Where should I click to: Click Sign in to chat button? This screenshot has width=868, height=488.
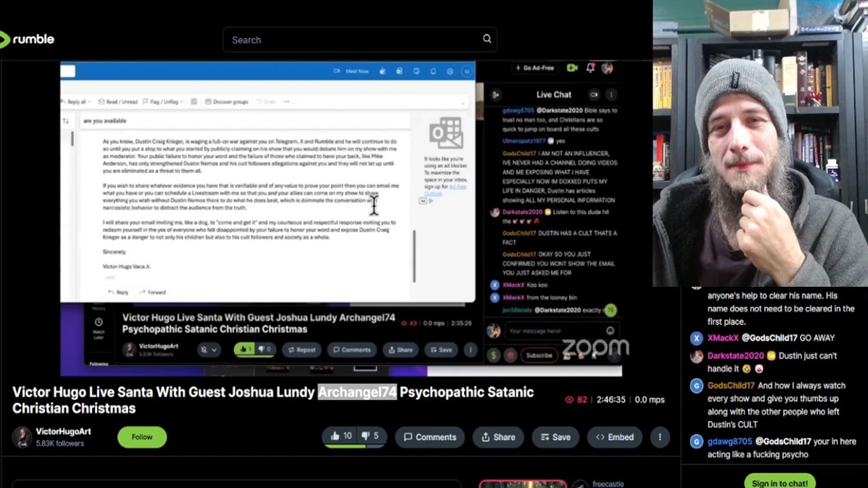(779, 483)
